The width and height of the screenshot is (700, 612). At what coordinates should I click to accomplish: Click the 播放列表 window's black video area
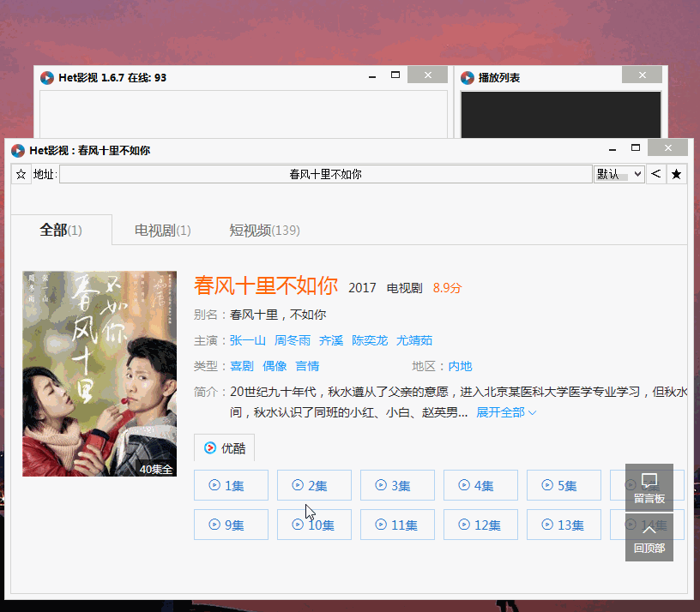click(561, 115)
